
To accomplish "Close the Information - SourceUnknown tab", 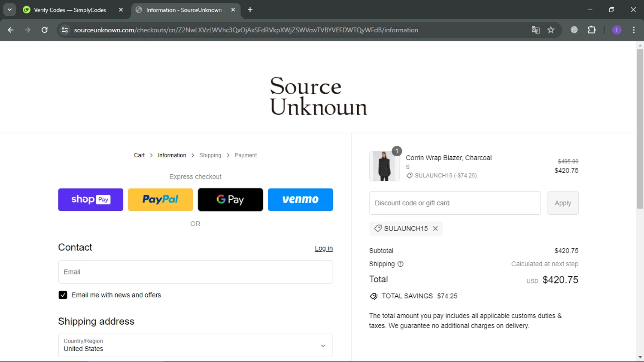I will [x=233, y=10].
